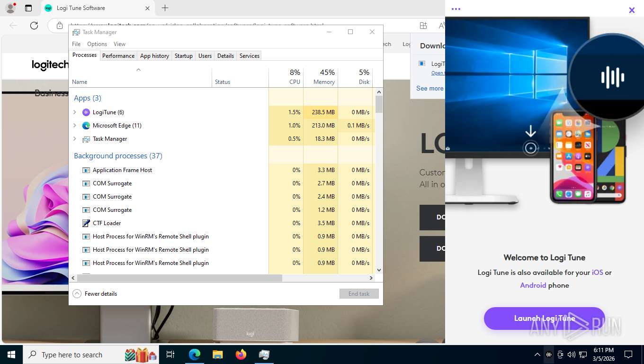Viewport: 644px width, 364px height.
Task: Click horizontal scrollbar thumb in Task Manager
Action: tap(179, 278)
